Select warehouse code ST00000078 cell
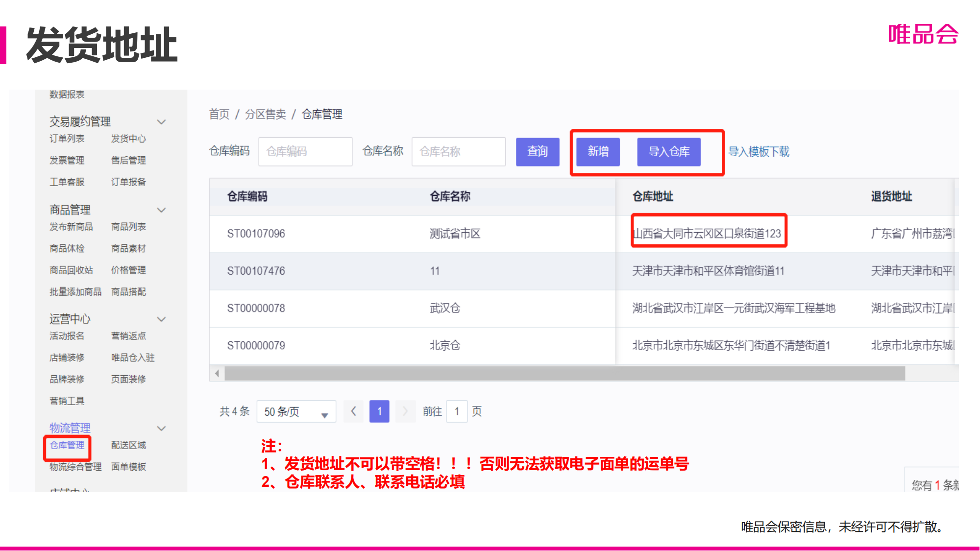980x551 pixels. 256,308
